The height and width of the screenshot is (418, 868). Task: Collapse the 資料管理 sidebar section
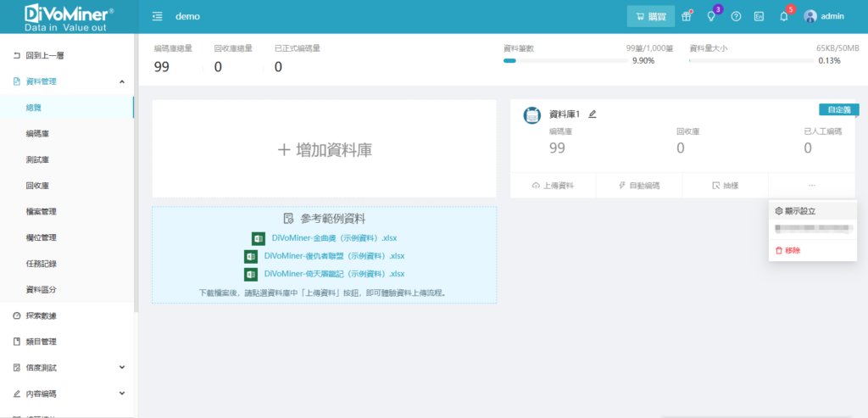(x=121, y=81)
